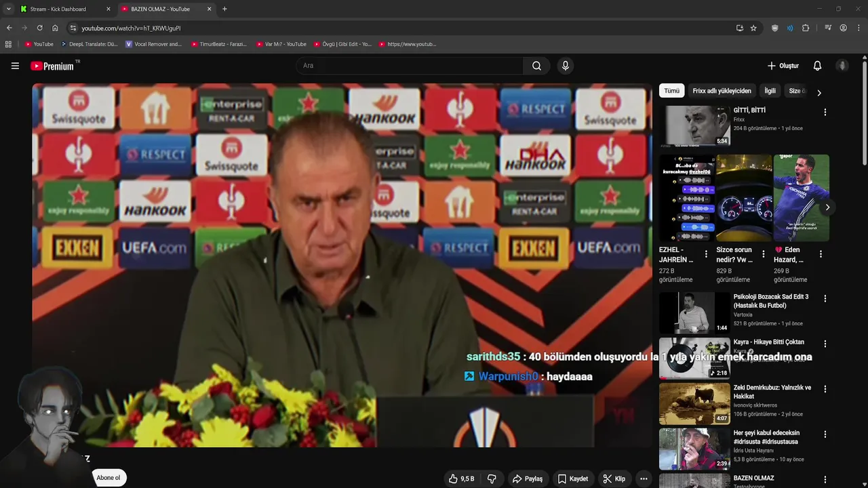Image resolution: width=868 pixels, height=488 pixels.
Task: Open EZHEL - JAHREİN shorts thumbnail
Action: click(687, 198)
